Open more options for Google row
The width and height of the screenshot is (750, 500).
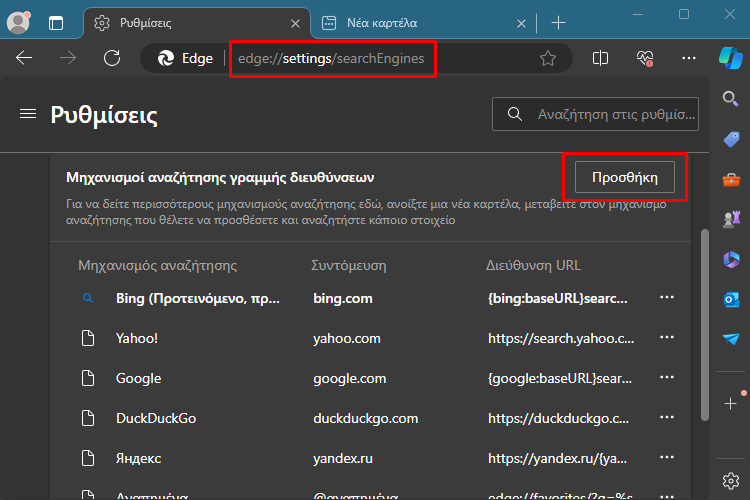[667, 378]
